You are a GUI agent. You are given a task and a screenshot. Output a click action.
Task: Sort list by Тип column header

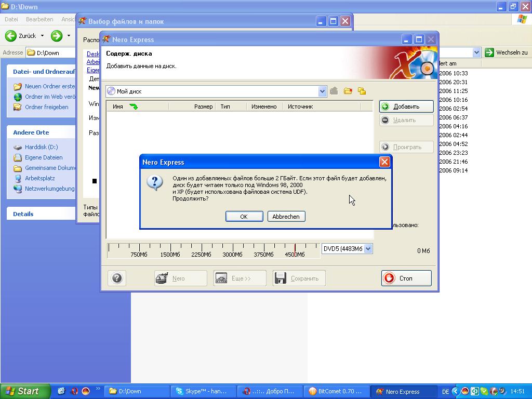(231, 107)
